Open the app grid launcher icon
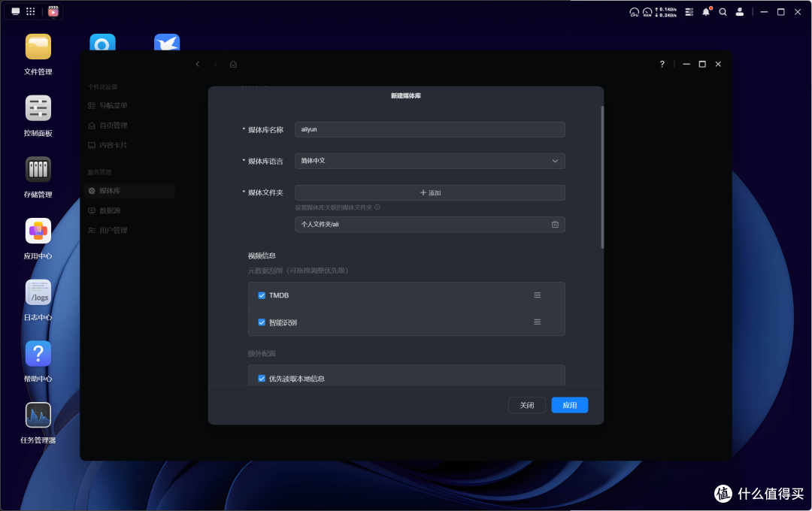The width and height of the screenshot is (812, 511). 31,11
